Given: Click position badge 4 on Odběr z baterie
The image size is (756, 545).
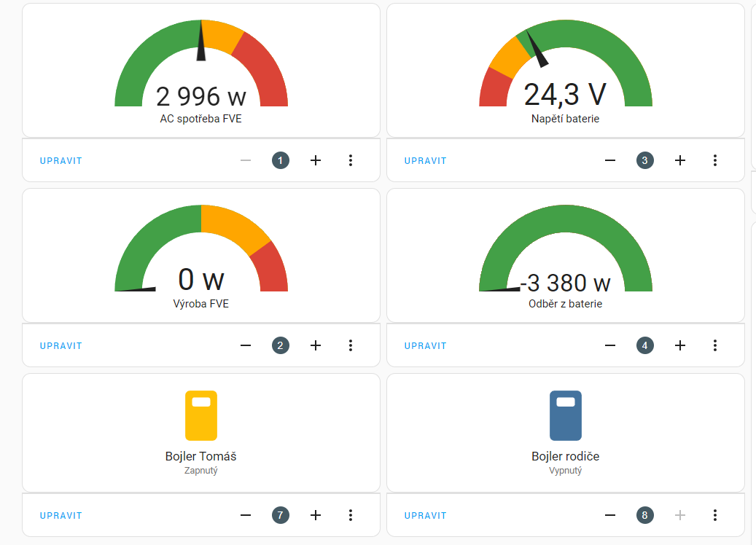Looking at the screenshot, I should pyautogui.click(x=645, y=345).
